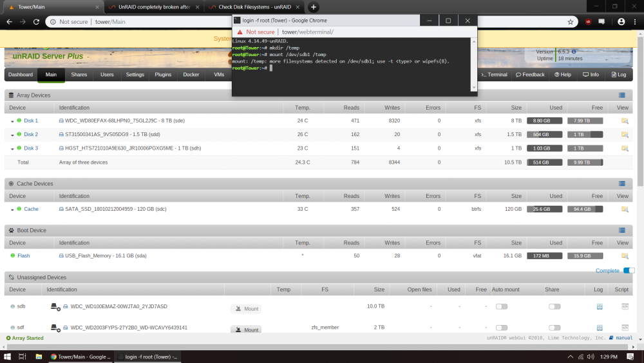Expand the Disk 1 row arrow

tap(12, 121)
